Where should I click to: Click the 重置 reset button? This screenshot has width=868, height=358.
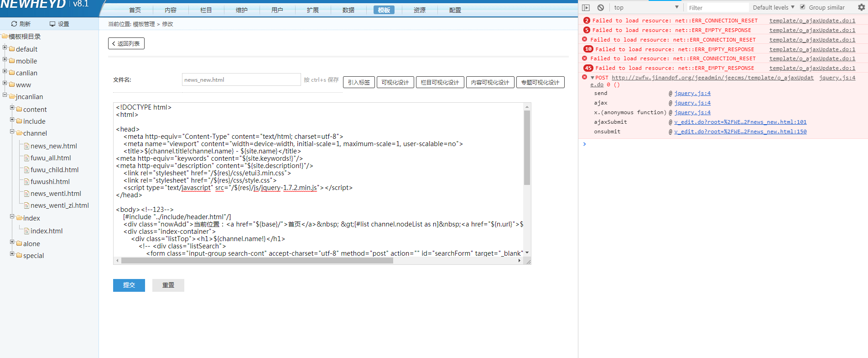pyautogui.click(x=168, y=285)
